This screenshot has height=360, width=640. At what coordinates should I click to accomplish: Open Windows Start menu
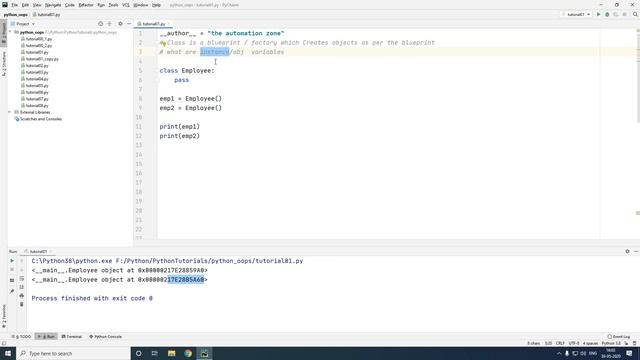coord(8,353)
